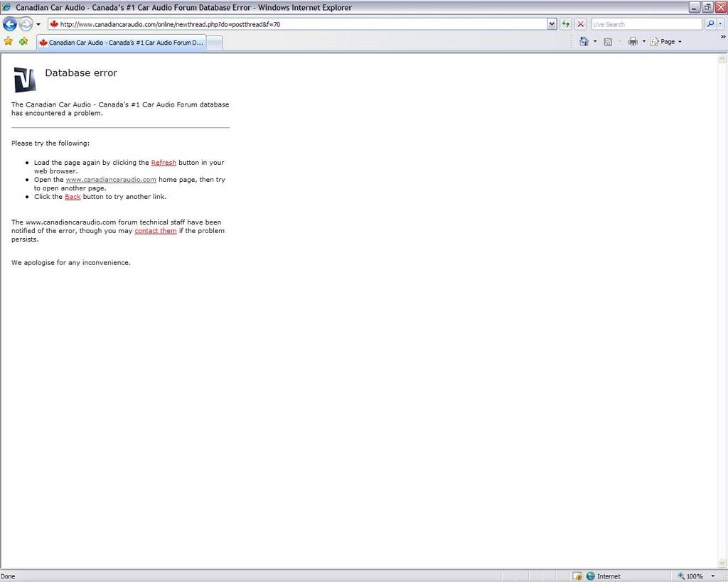Stop loading with the red X icon
This screenshot has width=728, height=582.
point(581,23)
